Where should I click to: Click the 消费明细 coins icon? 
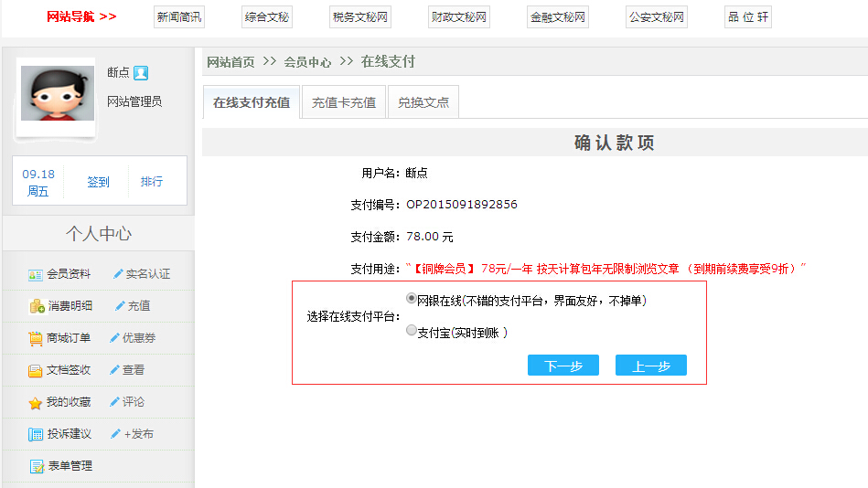(x=36, y=306)
